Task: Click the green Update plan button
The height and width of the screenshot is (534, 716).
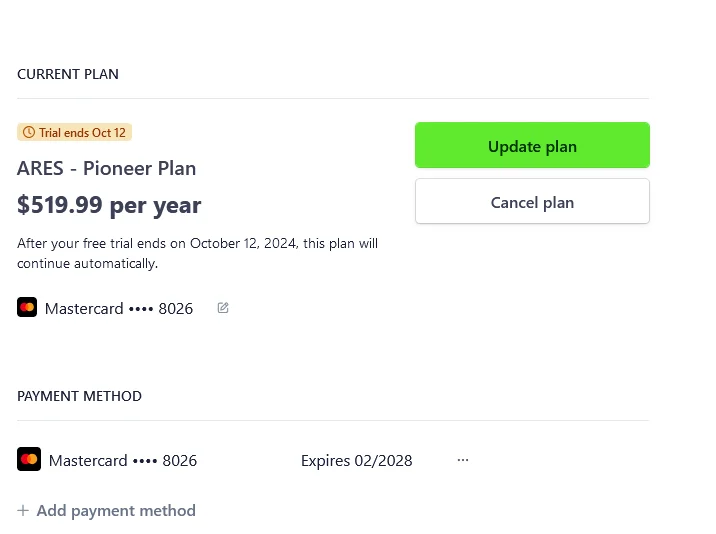Action: tap(532, 145)
